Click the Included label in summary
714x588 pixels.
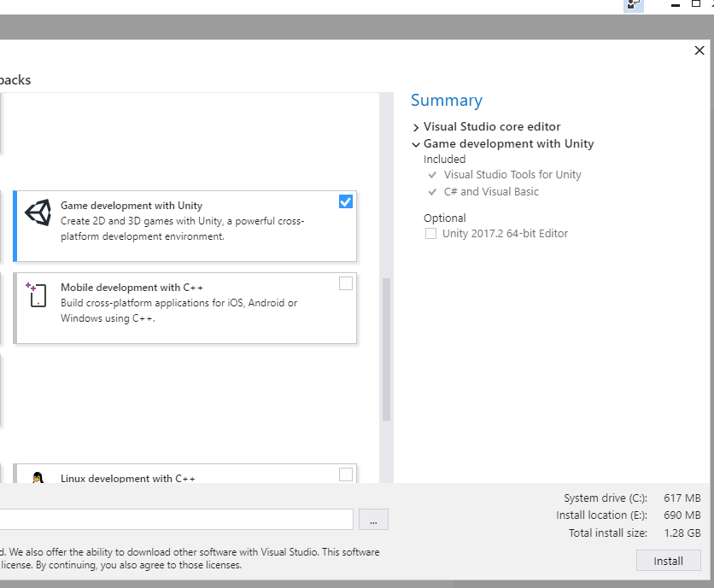point(444,160)
